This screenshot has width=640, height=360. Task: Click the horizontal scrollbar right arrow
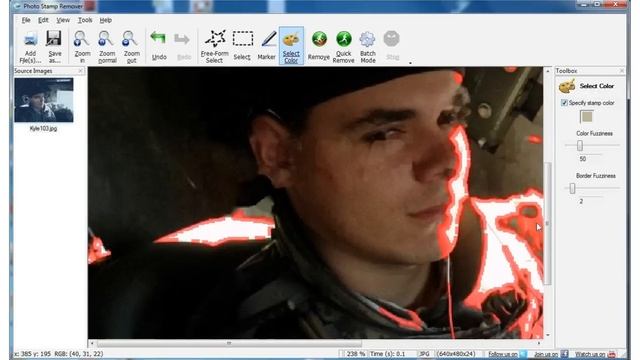pyautogui.click(x=539, y=343)
